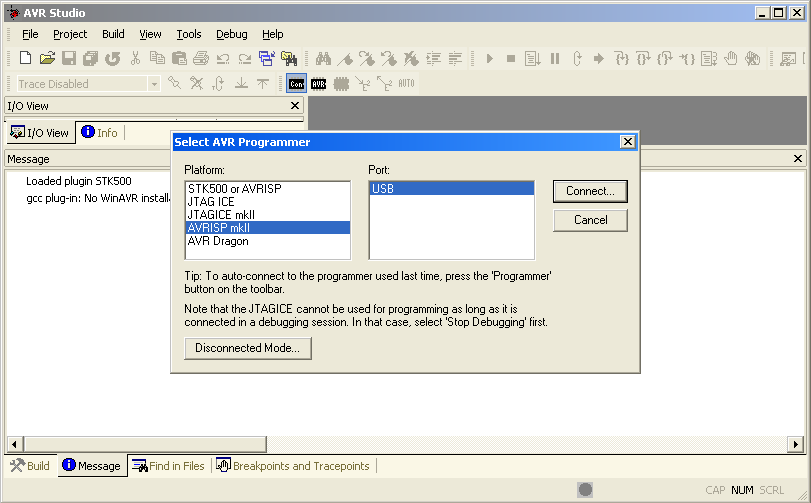Image resolution: width=811 pixels, height=503 pixels.
Task: Click the Start Debugging play icon
Action: (489, 58)
